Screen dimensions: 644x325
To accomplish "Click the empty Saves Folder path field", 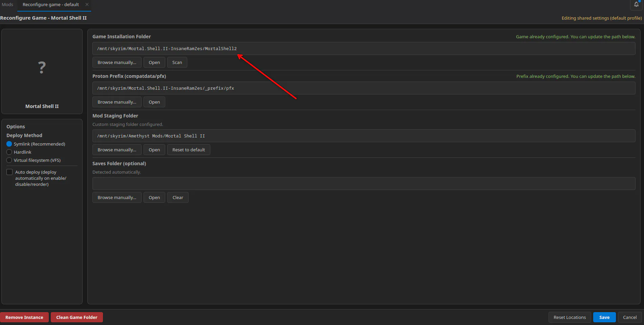I will coord(364,183).
